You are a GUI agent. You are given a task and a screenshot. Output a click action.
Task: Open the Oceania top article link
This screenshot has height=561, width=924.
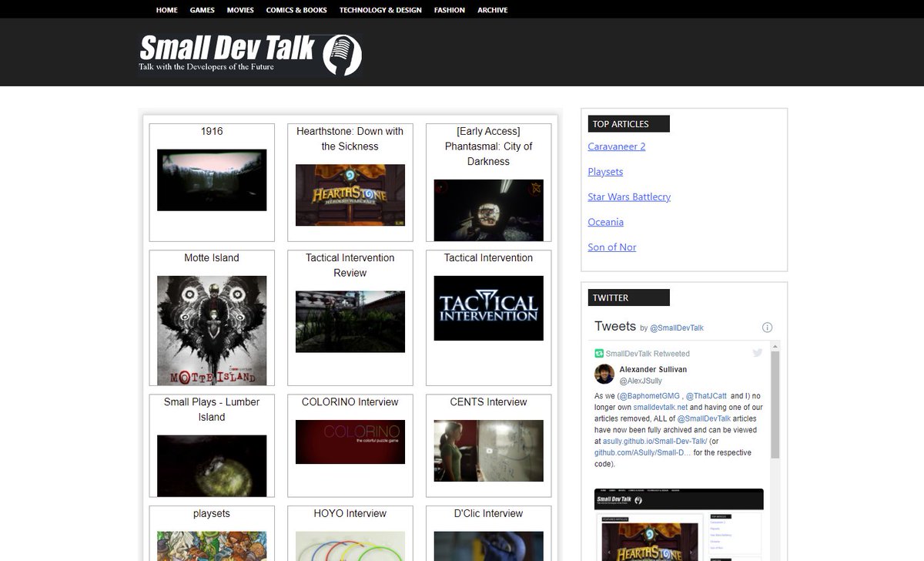click(x=605, y=222)
